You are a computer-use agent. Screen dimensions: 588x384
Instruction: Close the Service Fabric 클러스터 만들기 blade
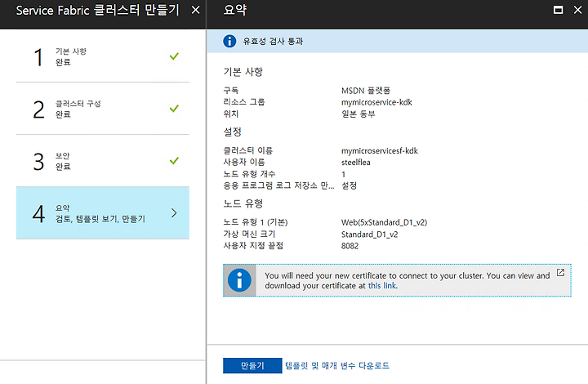point(196,10)
